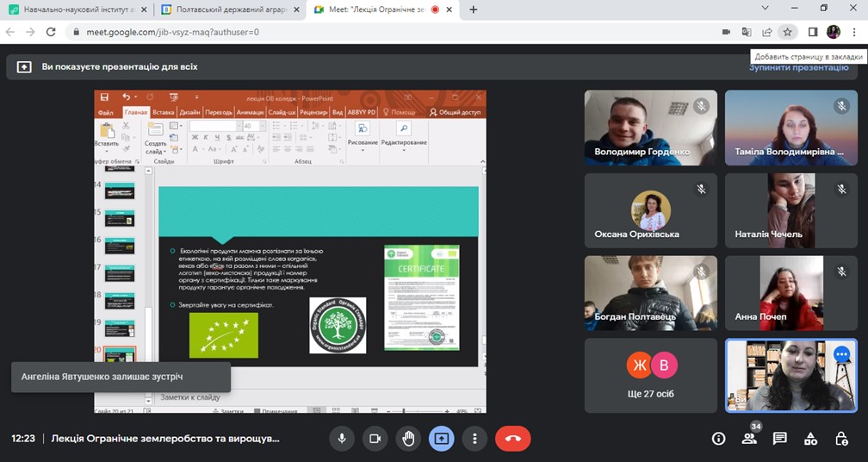Click the Reset slide icon
The height and width of the screenshot is (462, 868).
174,137
